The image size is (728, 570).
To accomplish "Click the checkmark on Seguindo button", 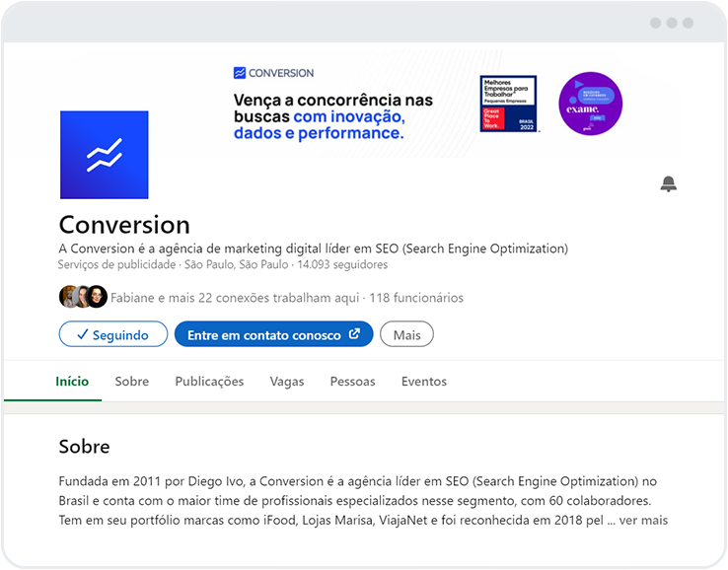I will tap(82, 334).
